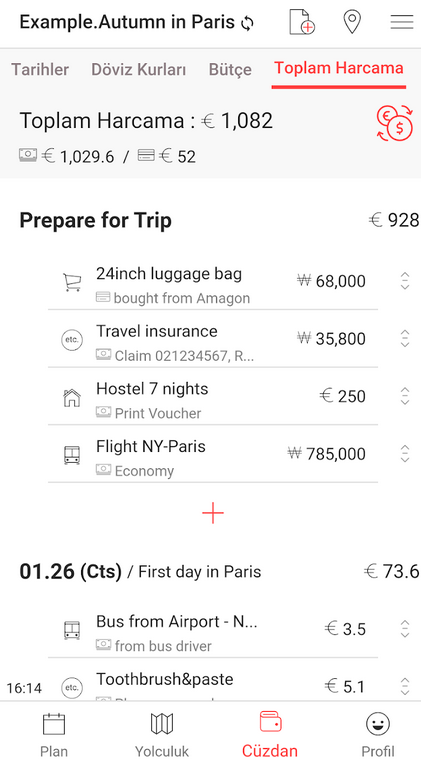Open the map location pin icon
The image size is (421, 762).
[352, 22]
